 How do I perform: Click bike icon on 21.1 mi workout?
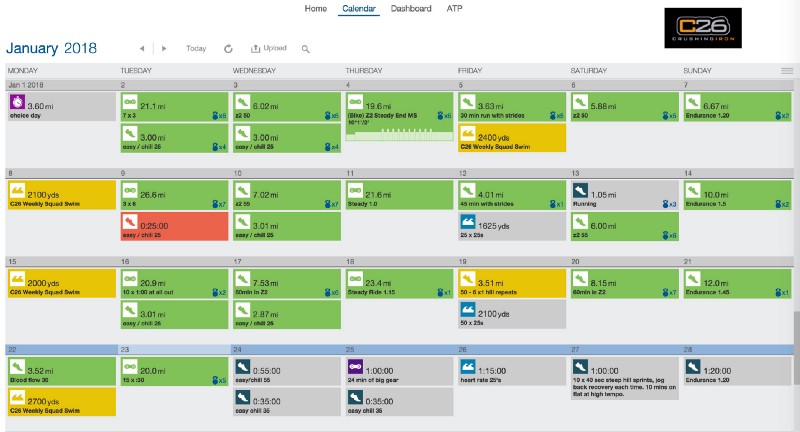(129, 104)
